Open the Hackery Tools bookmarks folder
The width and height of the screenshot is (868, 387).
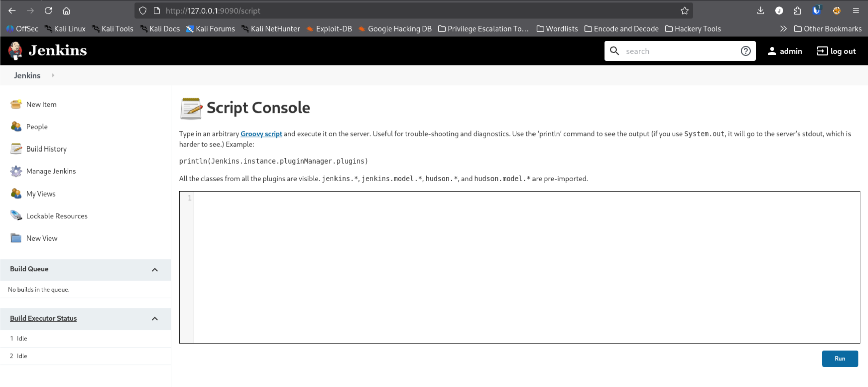coord(693,29)
